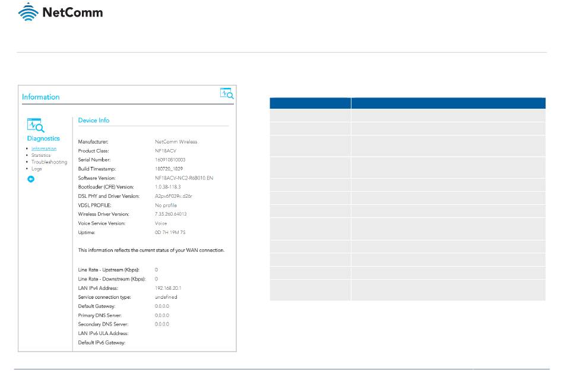Click the Line Rate - Downstream label
Viewport: 564px width, 392px height.
click(112, 279)
